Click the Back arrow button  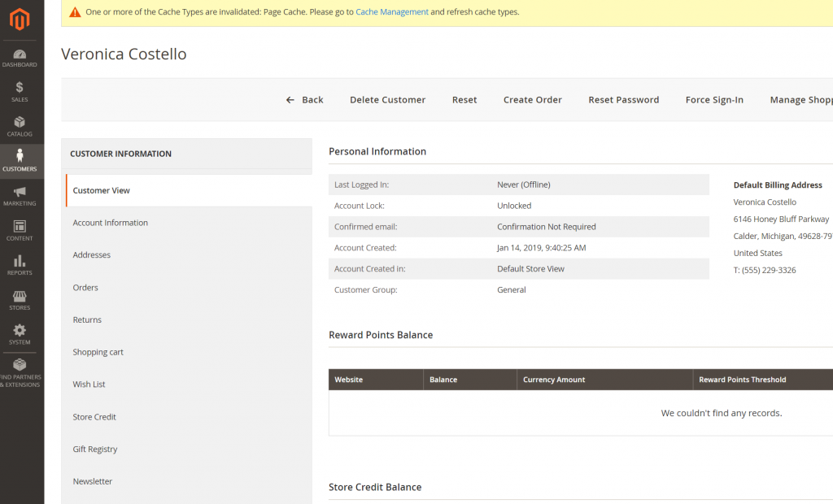[x=304, y=99]
